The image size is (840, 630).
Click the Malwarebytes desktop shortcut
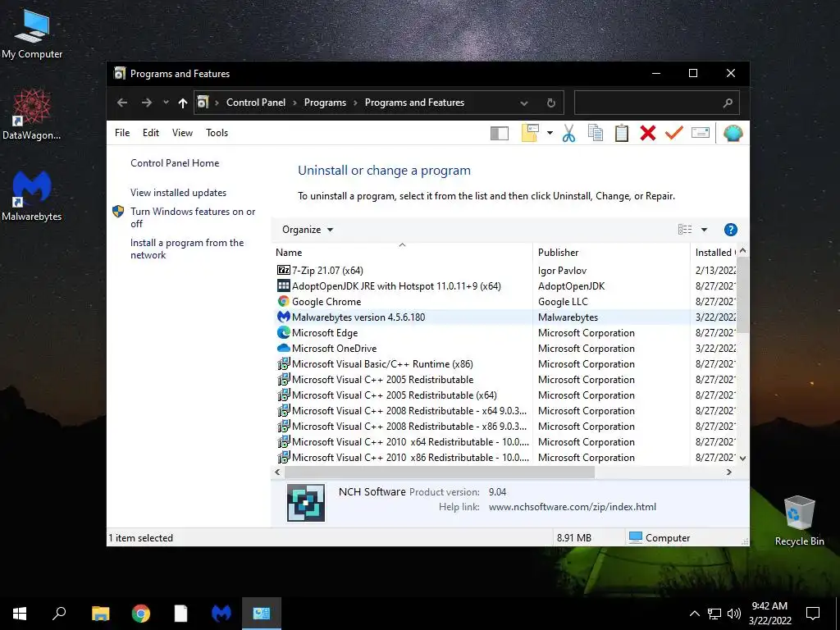click(x=32, y=196)
